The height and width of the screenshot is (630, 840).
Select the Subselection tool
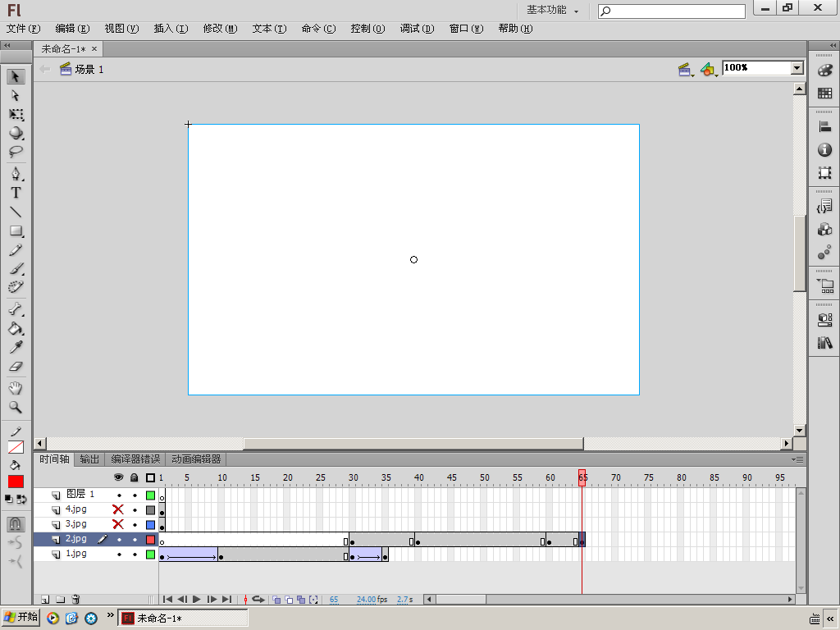[16, 95]
